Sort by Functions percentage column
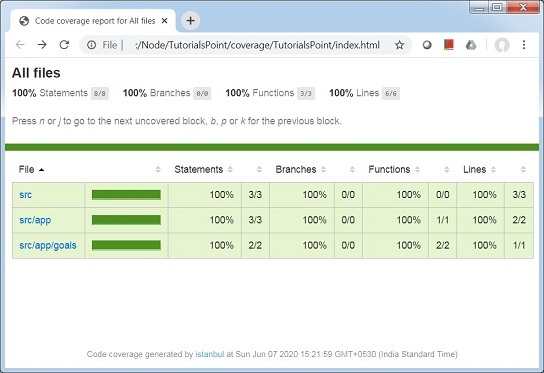The height and width of the screenshot is (373, 544). [x=394, y=169]
